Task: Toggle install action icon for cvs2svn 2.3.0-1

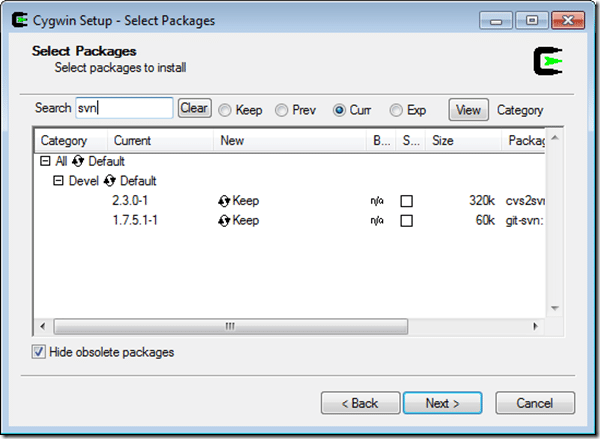Action: pyautogui.click(x=224, y=201)
